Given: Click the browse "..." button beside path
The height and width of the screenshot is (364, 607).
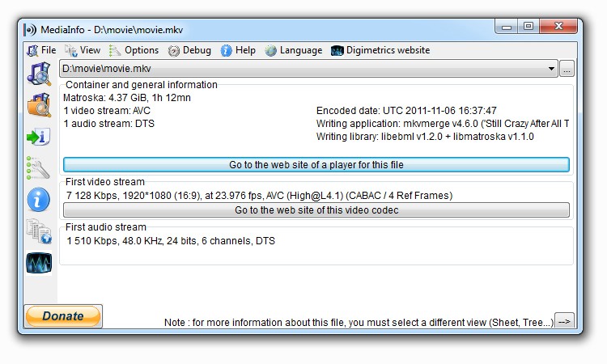Looking at the screenshot, I should point(567,69).
